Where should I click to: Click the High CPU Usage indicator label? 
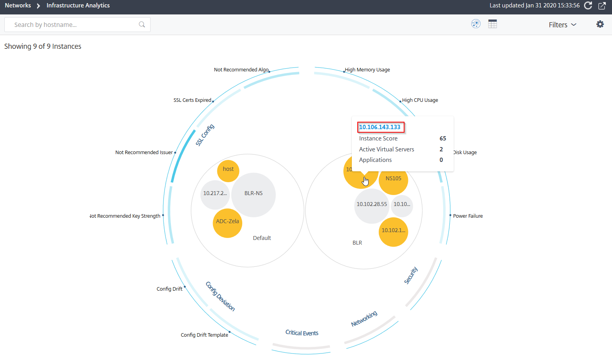point(420,100)
